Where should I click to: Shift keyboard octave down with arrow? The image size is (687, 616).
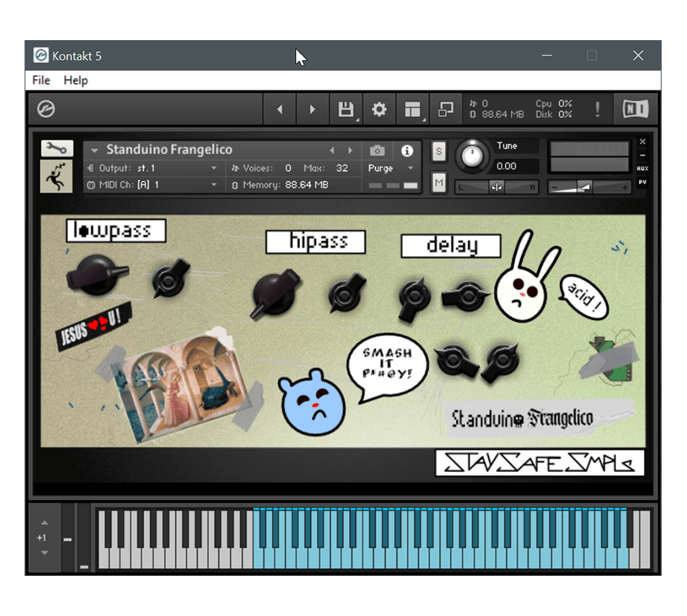tap(45, 552)
